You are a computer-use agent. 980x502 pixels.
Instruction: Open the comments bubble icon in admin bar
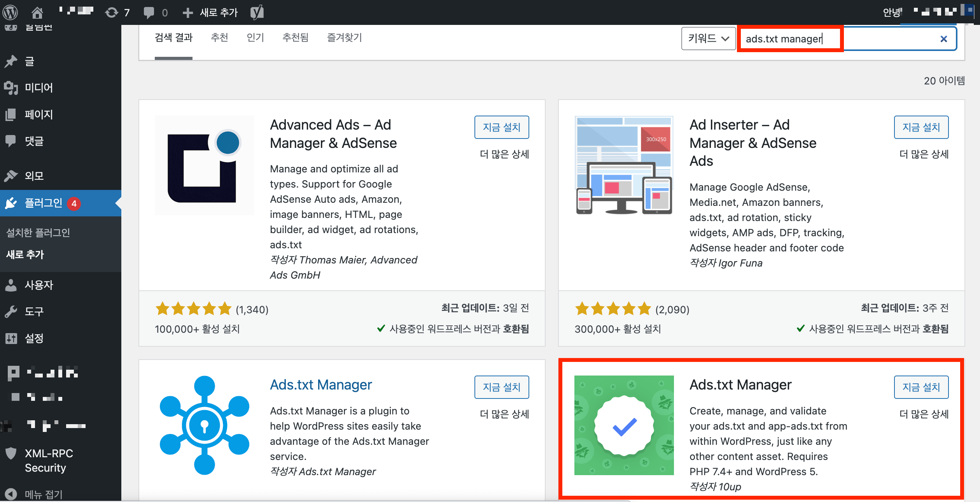pos(149,12)
